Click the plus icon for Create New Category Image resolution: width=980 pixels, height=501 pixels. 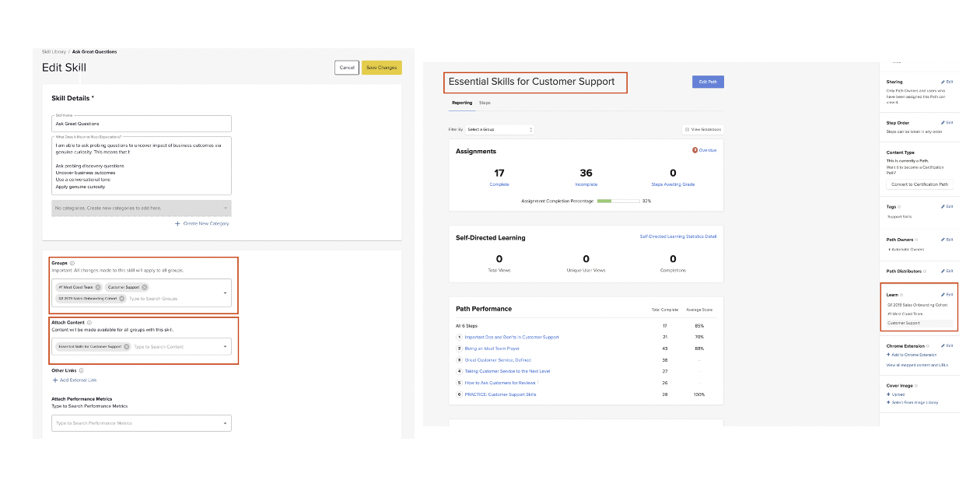177,223
